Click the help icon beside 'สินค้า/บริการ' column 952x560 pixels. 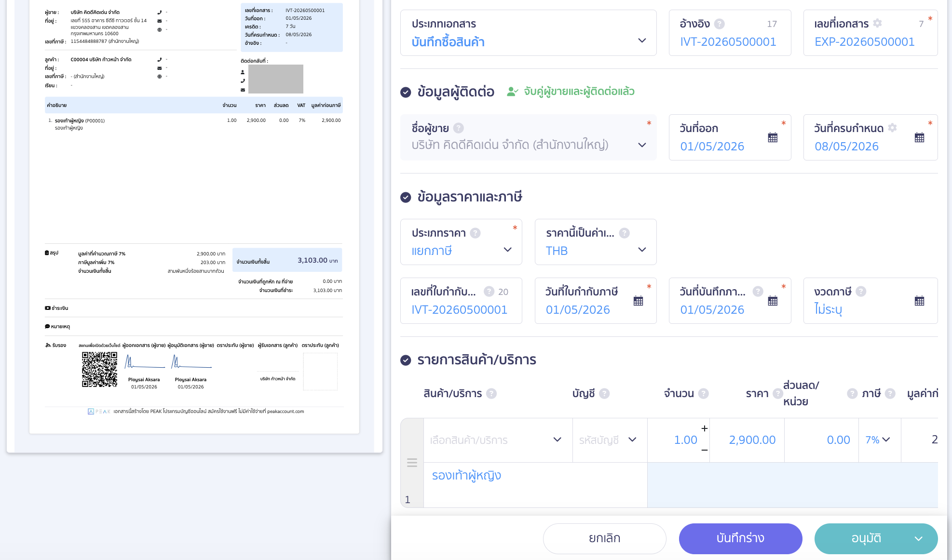click(x=491, y=393)
